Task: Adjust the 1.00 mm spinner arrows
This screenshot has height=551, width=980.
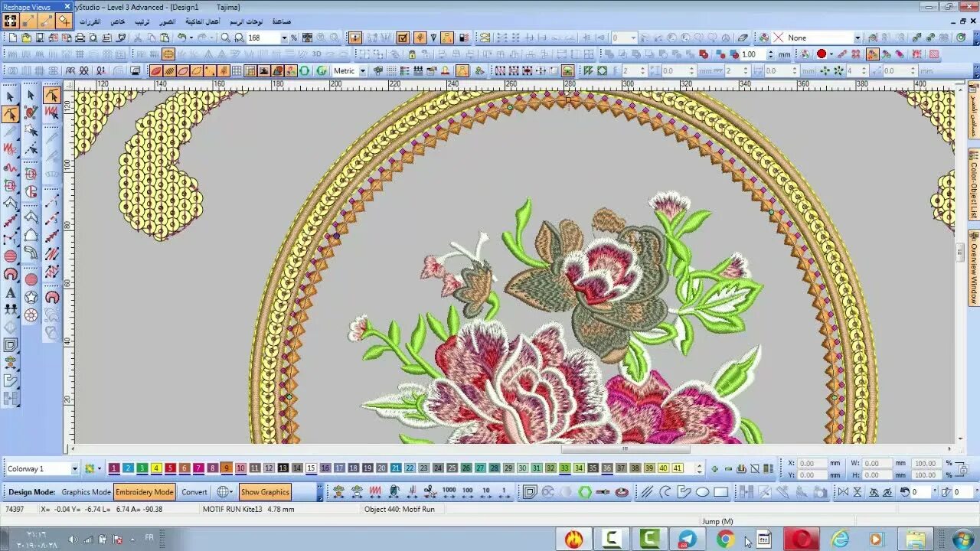Action: click(x=771, y=54)
